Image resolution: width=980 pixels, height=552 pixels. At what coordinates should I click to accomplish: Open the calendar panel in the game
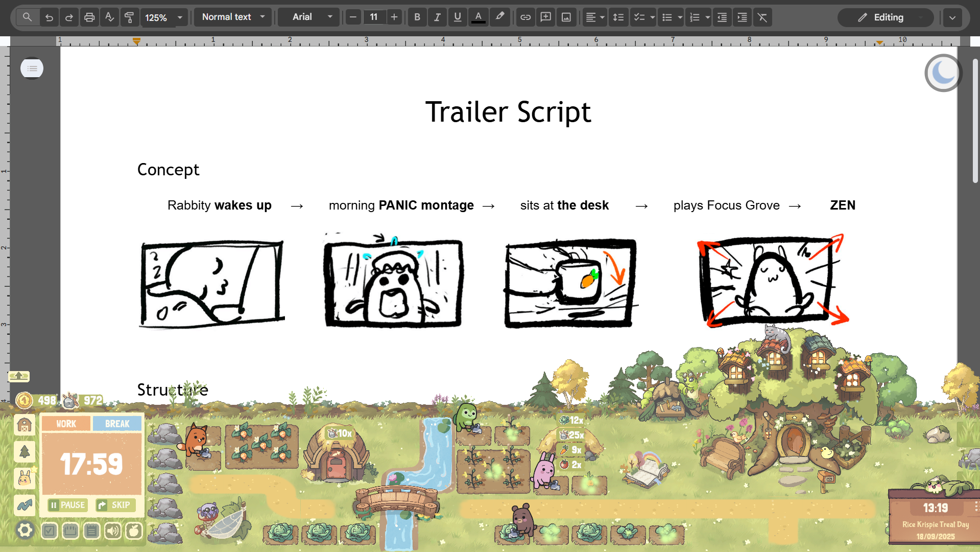coord(70,531)
